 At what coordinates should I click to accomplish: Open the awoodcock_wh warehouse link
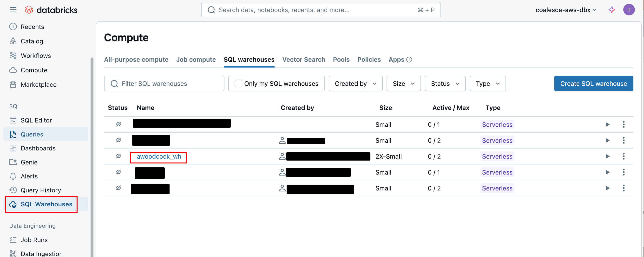(x=159, y=157)
